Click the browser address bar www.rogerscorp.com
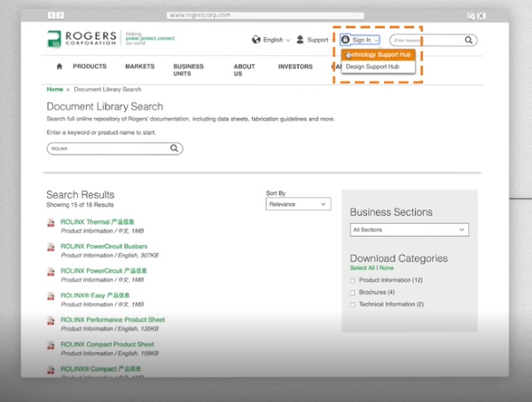This screenshot has height=402, width=532. pos(265,15)
